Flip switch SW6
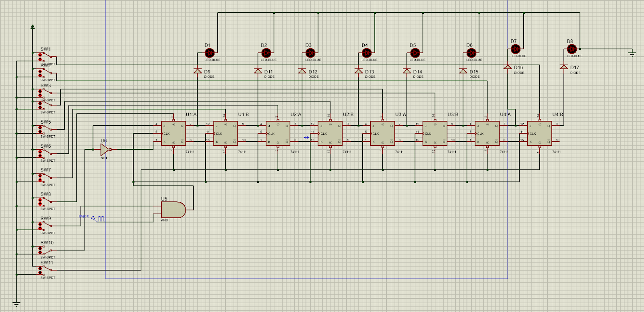The width and height of the screenshot is (644, 312). pos(46,153)
